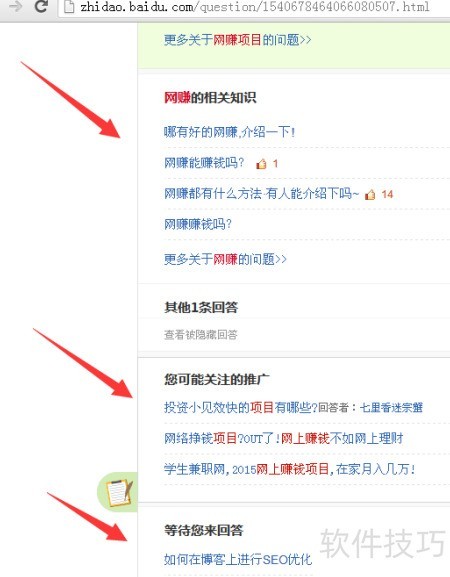
Task: Open 更多关于网赚项目的问题 link
Action: pyautogui.click(x=237, y=40)
